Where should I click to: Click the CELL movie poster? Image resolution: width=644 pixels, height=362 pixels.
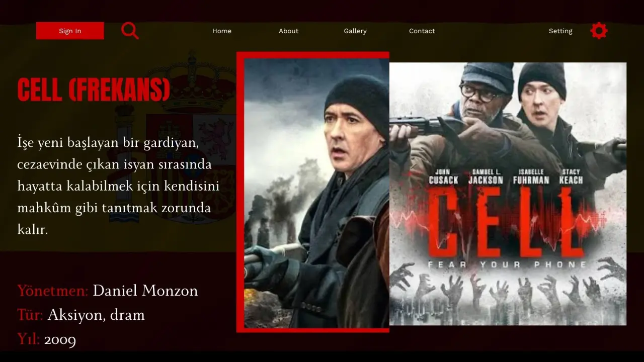508,194
